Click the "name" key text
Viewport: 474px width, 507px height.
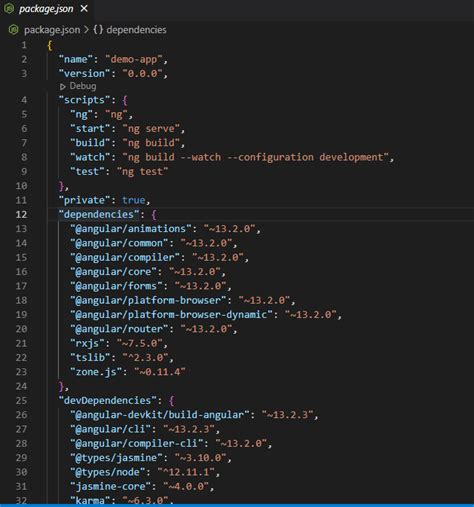pos(76,59)
